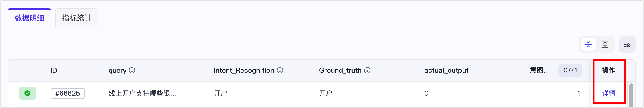
Task: Click the #66625 ID tag
Action: point(67,93)
